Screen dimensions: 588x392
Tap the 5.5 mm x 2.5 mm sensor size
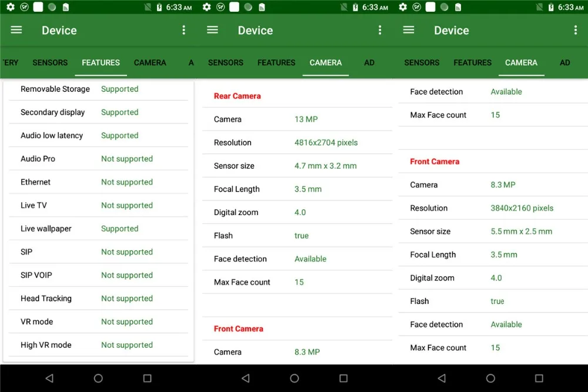point(521,231)
